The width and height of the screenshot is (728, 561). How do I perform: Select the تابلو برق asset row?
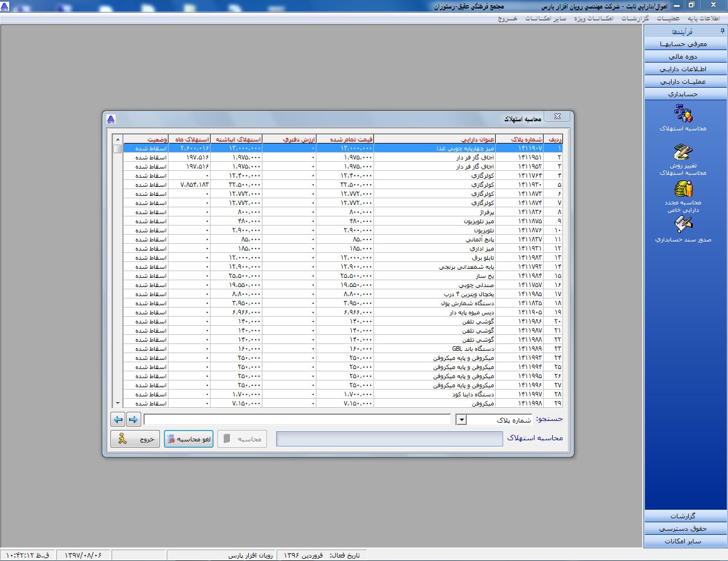tap(343, 257)
